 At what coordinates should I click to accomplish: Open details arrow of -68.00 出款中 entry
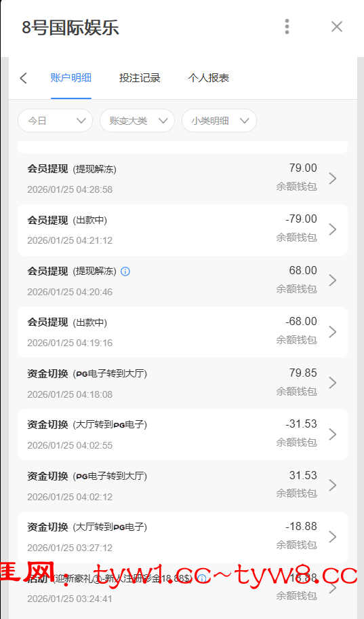pyautogui.click(x=333, y=332)
